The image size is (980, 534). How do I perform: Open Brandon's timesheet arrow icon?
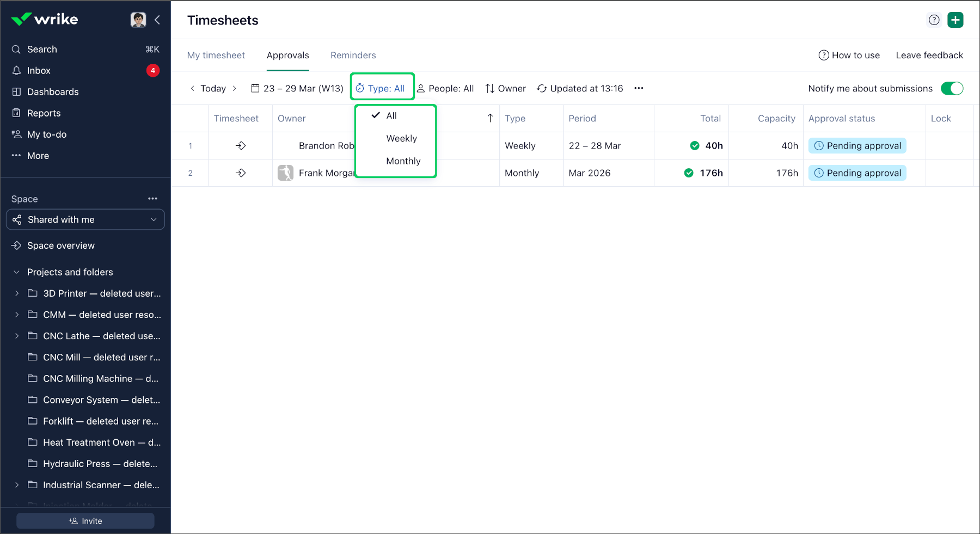click(x=241, y=146)
